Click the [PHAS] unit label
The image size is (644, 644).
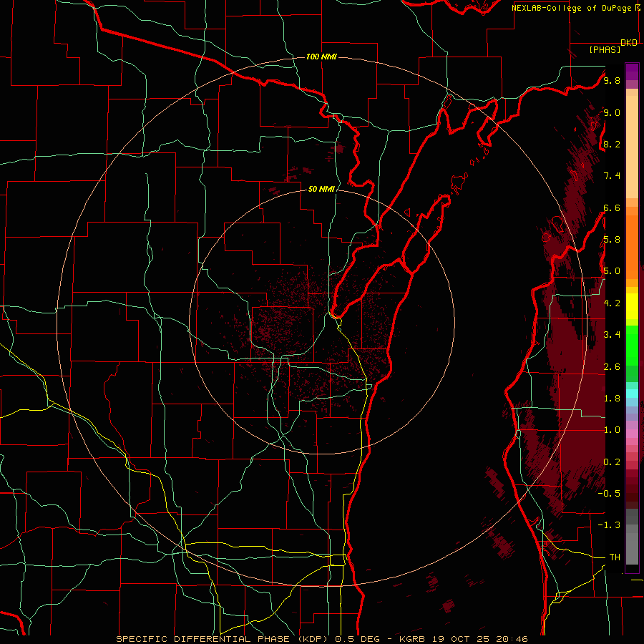point(605,49)
